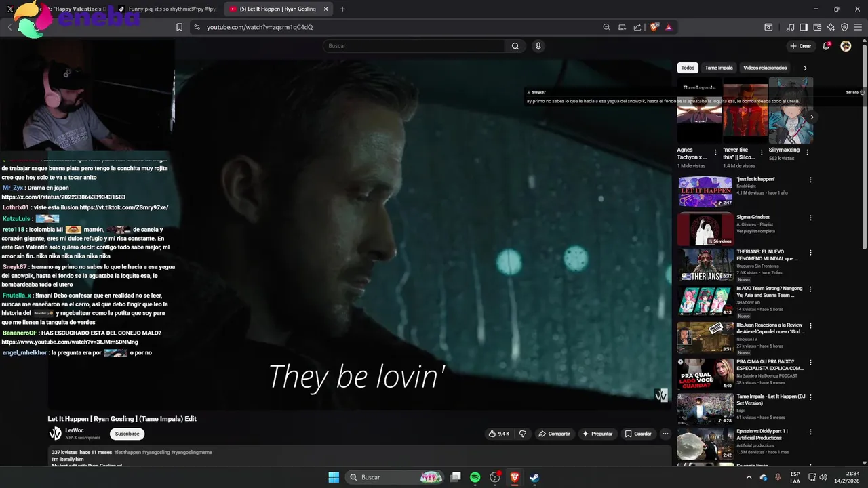Screen dimensions: 868x488
Task: Open Leo AI sparkle icon
Action: point(831,27)
